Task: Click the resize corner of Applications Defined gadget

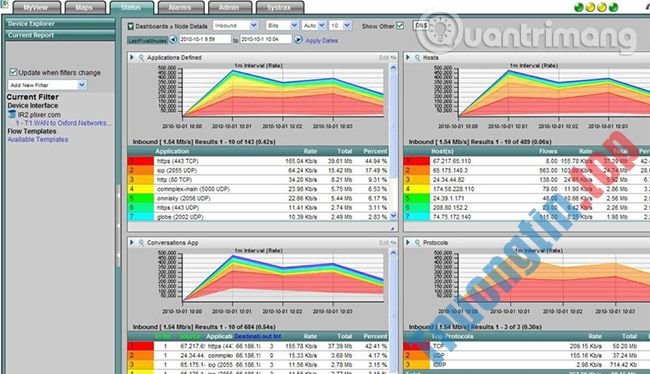Action: tap(393, 228)
